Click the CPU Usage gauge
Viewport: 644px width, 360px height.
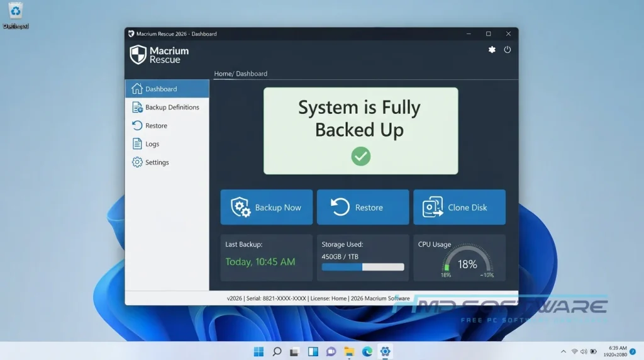point(467,261)
